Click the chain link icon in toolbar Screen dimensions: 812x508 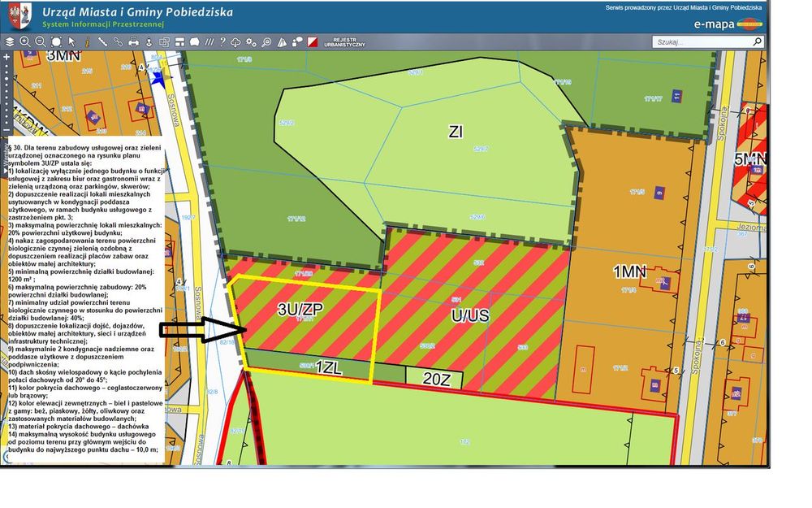(x=118, y=42)
